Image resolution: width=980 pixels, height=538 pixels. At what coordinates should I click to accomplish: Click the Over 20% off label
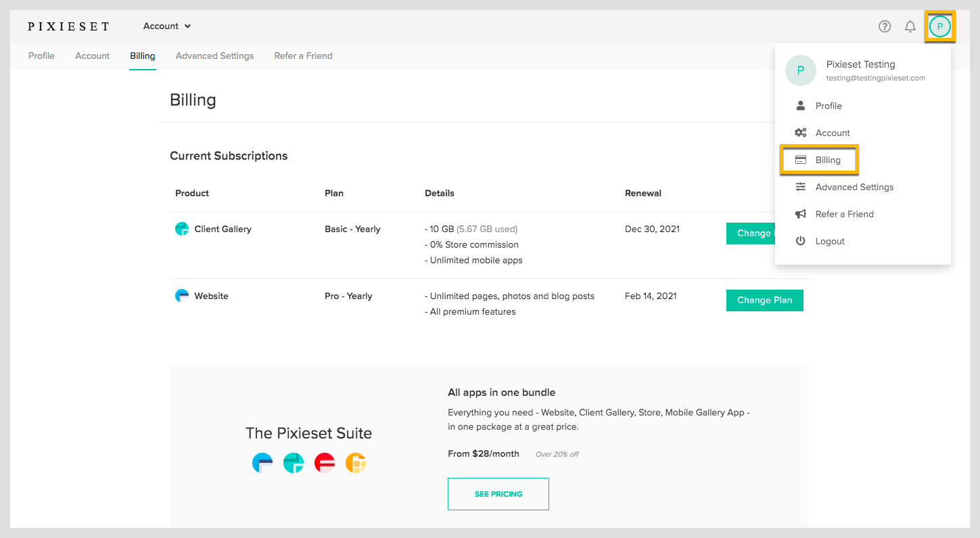557,455
